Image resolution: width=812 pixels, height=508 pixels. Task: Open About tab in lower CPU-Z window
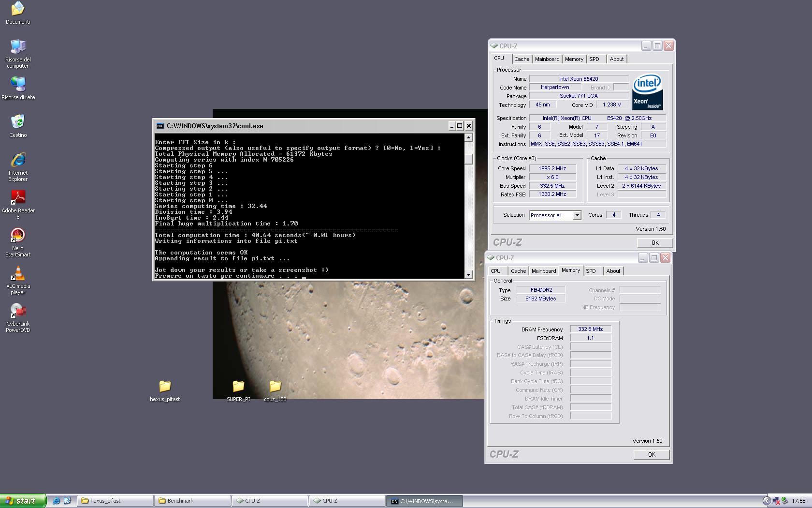pyautogui.click(x=613, y=271)
